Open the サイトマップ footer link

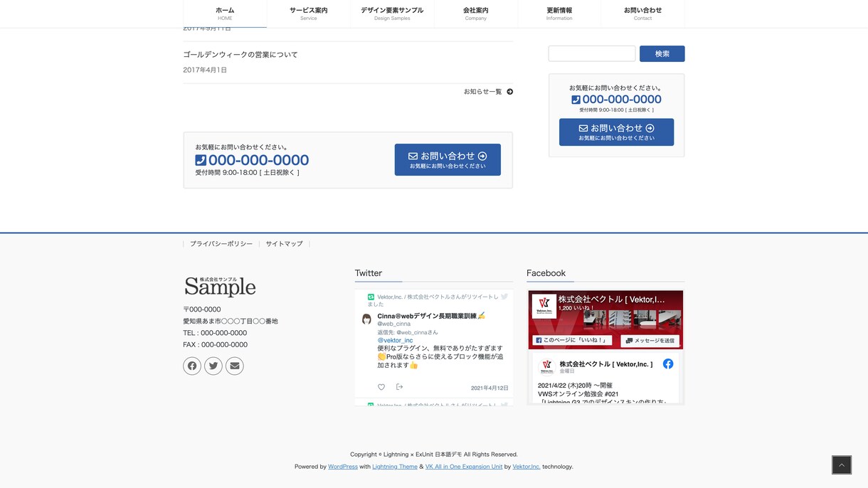285,244
